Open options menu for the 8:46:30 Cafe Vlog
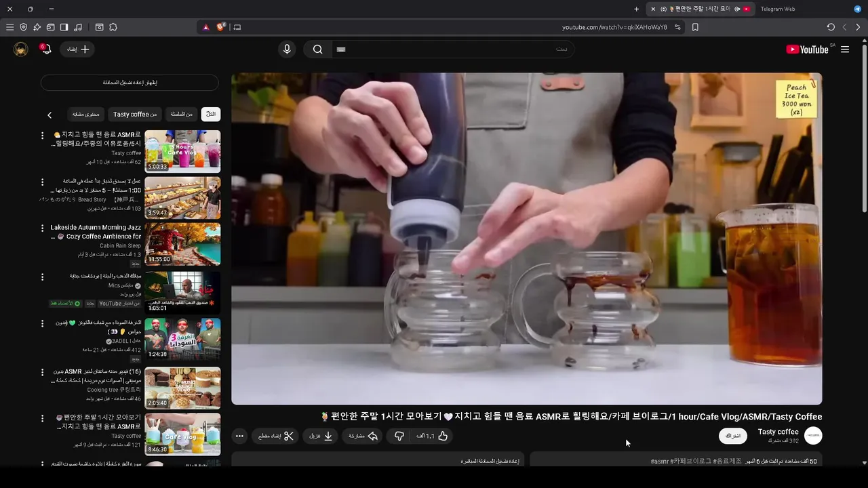The width and height of the screenshot is (868, 488). (42, 418)
